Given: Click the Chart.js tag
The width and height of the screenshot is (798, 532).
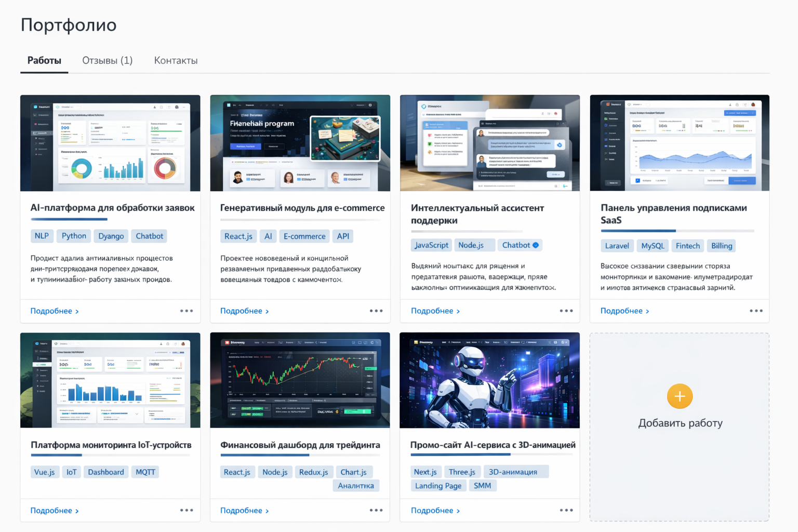Looking at the screenshot, I should point(353,472).
